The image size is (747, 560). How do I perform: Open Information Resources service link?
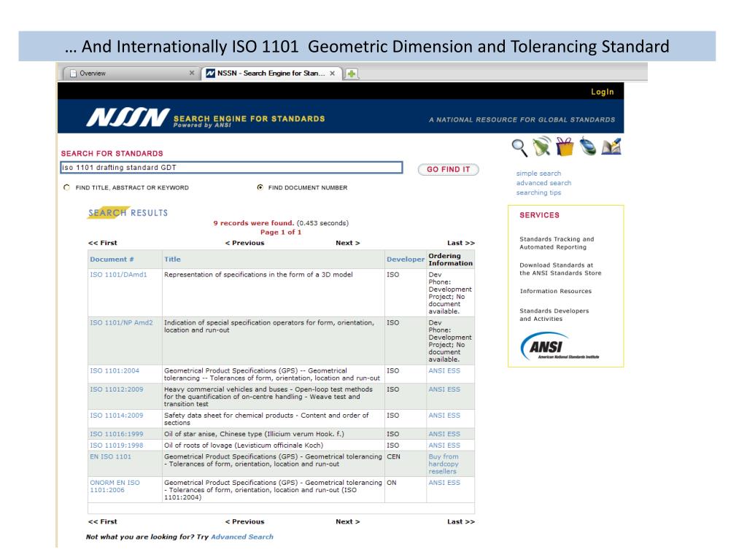click(x=555, y=291)
